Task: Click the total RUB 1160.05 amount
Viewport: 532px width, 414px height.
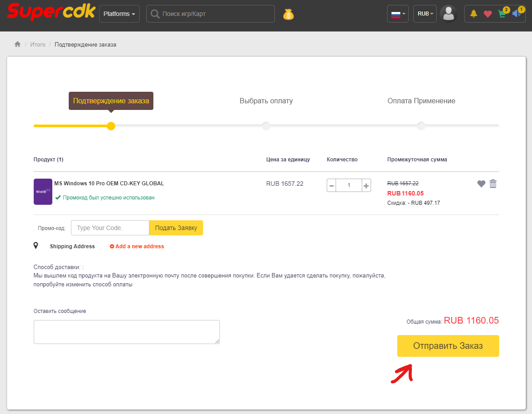Action: [x=471, y=320]
